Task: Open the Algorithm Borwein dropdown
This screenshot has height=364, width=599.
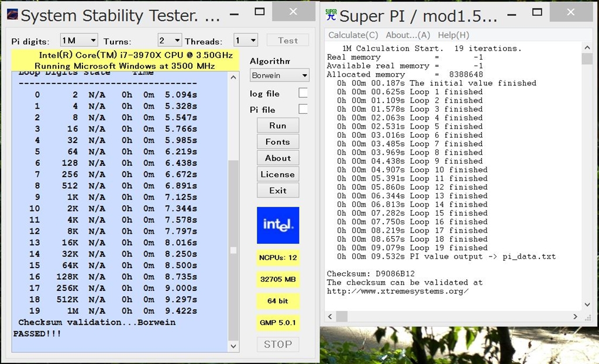Action: tap(279, 75)
